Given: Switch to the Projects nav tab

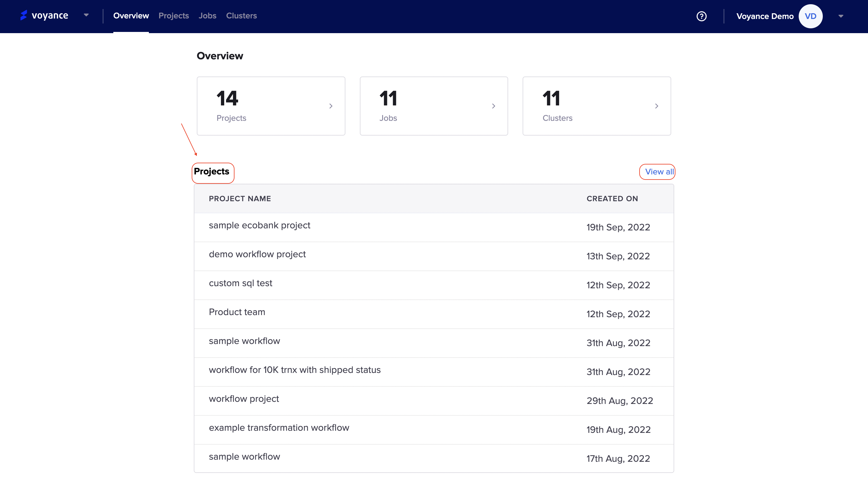Looking at the screenshot, I should 174,16.
